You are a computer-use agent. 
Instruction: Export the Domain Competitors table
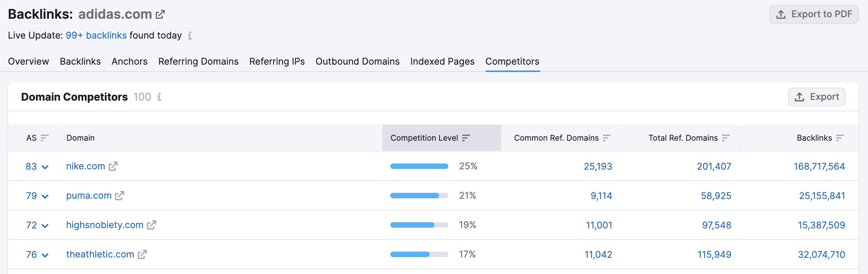point(816,97)
